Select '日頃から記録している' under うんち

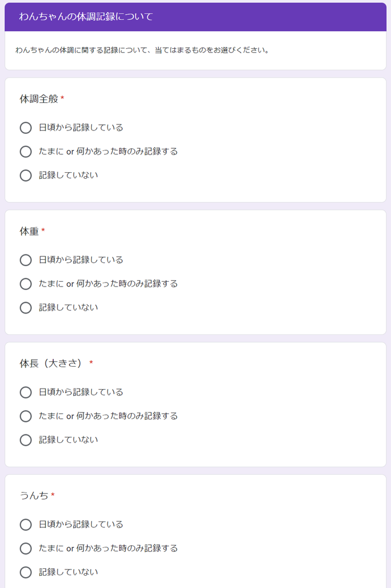26,525
